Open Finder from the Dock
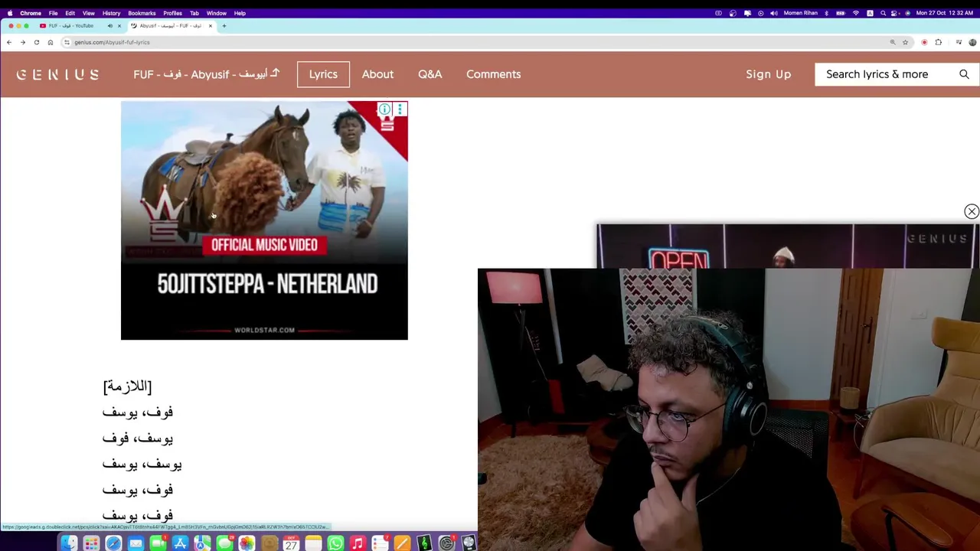 tap(69, 543)
